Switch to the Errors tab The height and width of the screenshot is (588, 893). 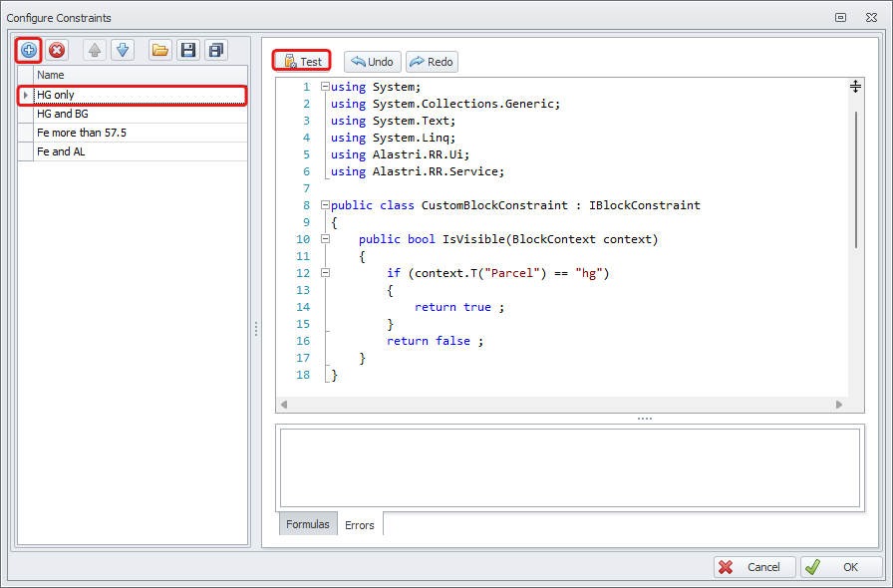pos(360,524)
